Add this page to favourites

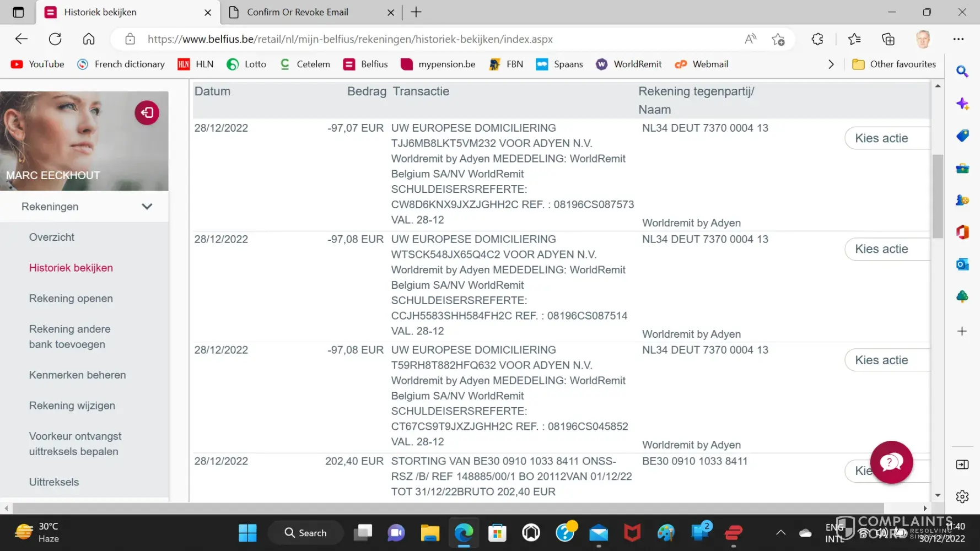[x=778, y=39]
